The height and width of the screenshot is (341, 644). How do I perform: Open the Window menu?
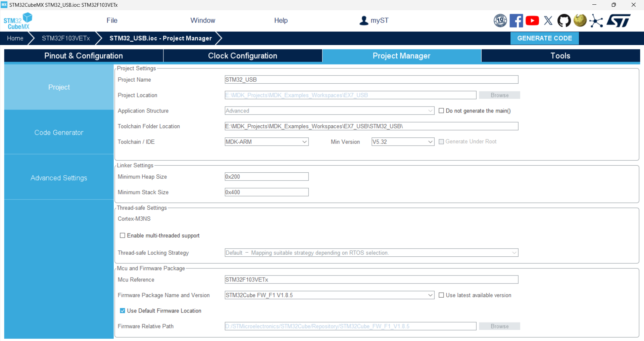point(203,20)
